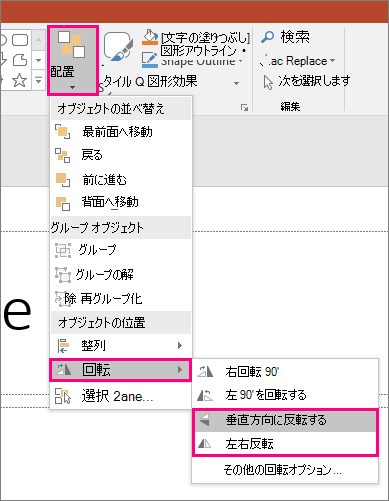The height and width of the screenshot is (501, 389).
Task: Choose 背面へ移動 menu item
Action: tap(121, 202)
